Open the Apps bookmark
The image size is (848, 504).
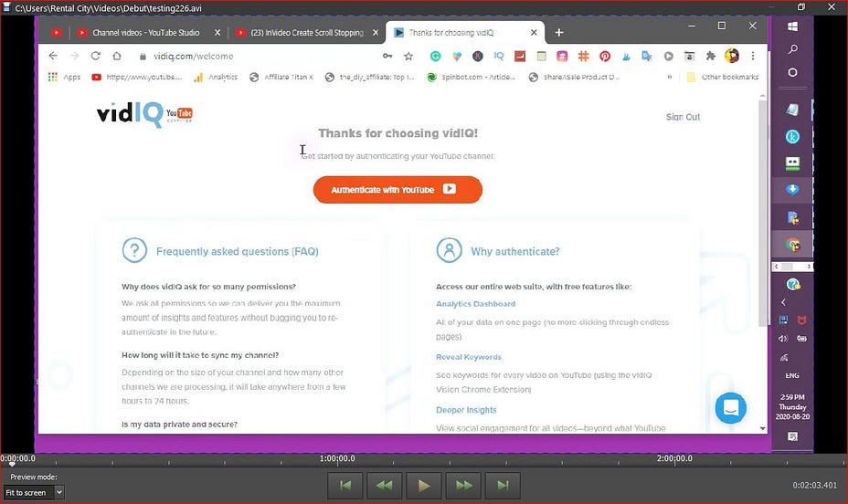tap(64, 78)
